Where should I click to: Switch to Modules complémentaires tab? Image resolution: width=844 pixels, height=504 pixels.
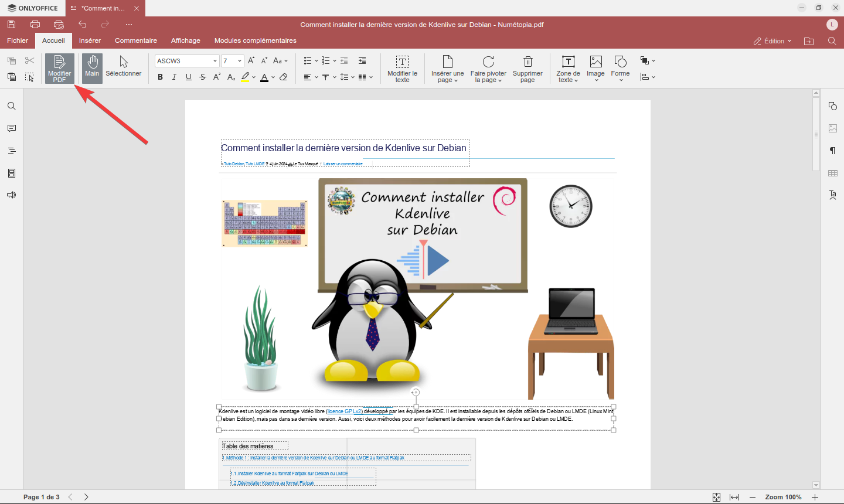point(256,40)
